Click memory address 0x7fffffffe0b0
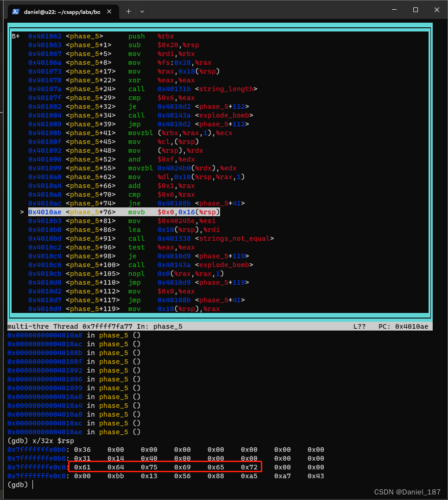The image size is (448, 500). [x=37, y=450]
